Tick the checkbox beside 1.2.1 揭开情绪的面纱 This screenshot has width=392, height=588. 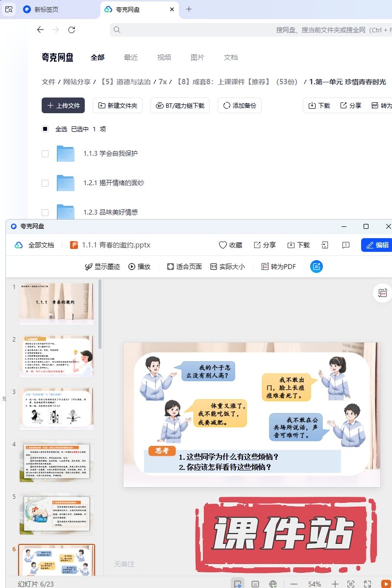pos(45,183)
